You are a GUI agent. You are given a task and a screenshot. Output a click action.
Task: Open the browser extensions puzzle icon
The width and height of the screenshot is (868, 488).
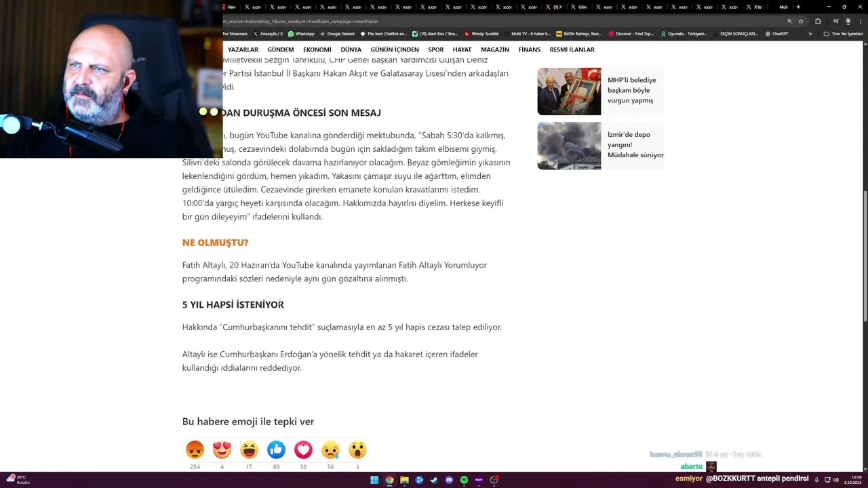pyautogui.click(x=818, y=21)
